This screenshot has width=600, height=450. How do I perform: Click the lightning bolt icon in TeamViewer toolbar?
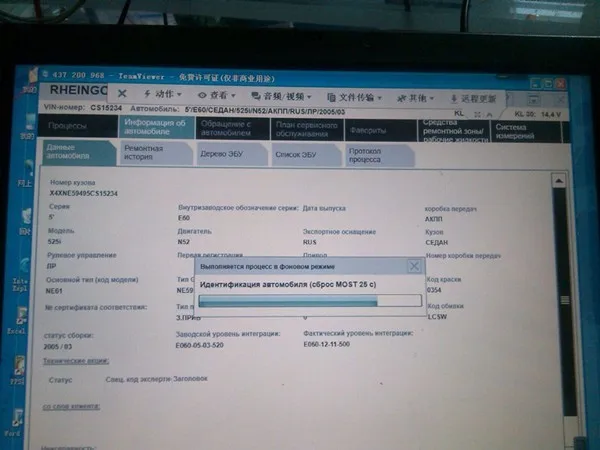pyautogui.click(x=147, y=93)
